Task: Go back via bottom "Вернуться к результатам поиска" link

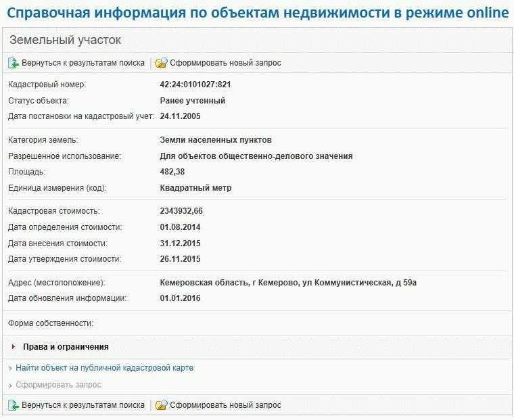Action: point(83,405)
